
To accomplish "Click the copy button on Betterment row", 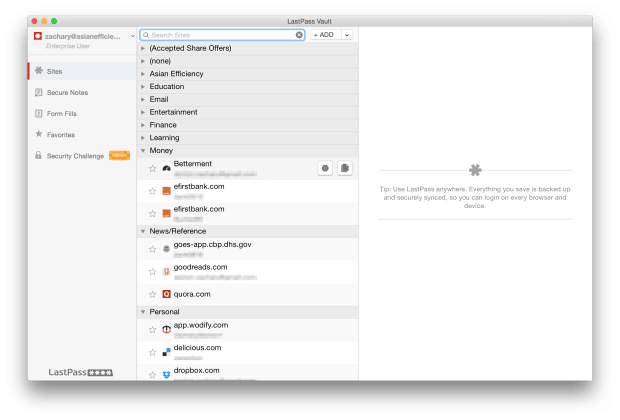I will (x=344, y=168).
